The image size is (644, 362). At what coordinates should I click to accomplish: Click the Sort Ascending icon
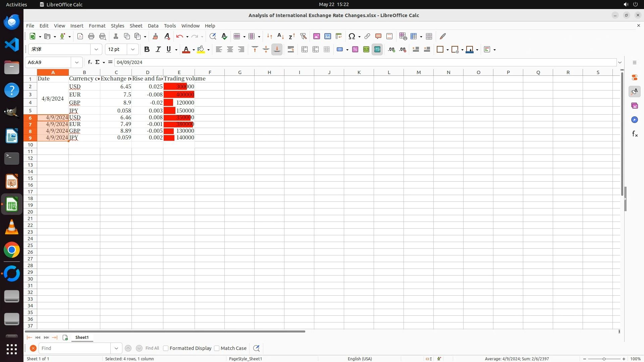click(281, 36)
